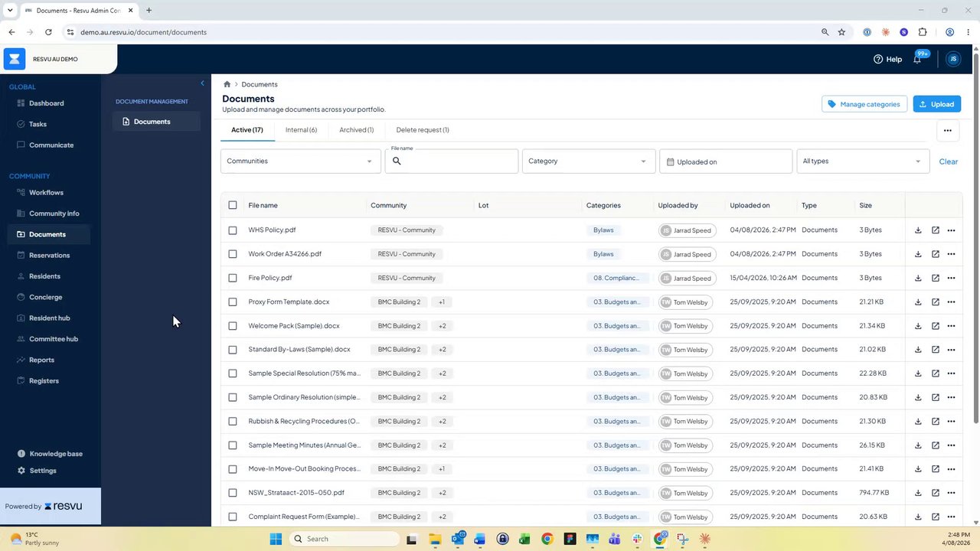Click the Upload button
This screenshot has width=980, height=551.
click(x=936, y=104)
